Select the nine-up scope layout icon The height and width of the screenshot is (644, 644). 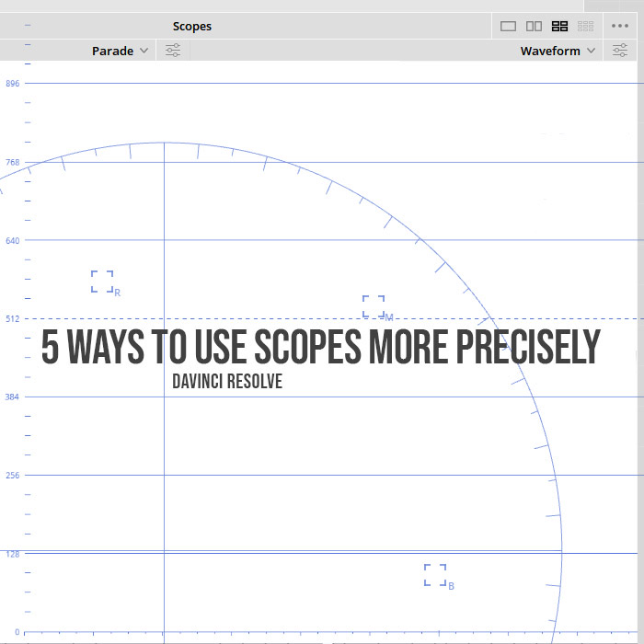(585, 27)
